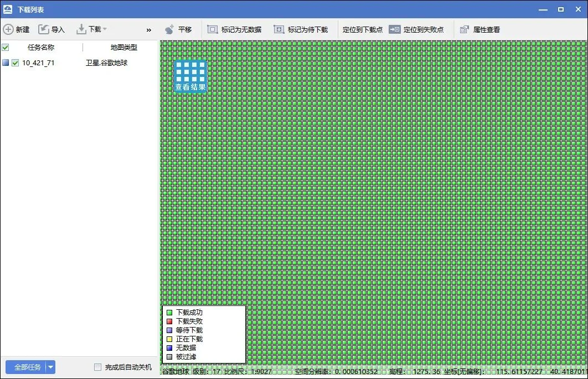Close the 下载列表 window

coord(578,9)
